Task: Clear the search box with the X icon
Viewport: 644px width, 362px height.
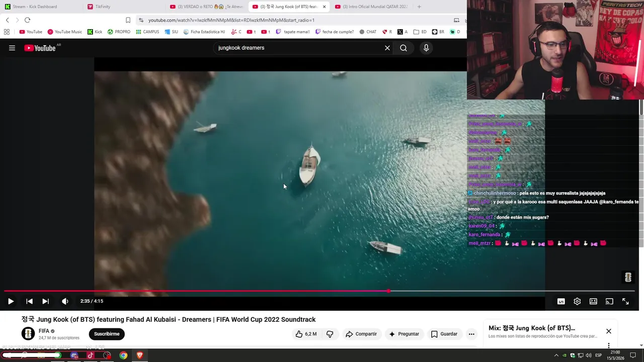Action: tap(387, 48)
